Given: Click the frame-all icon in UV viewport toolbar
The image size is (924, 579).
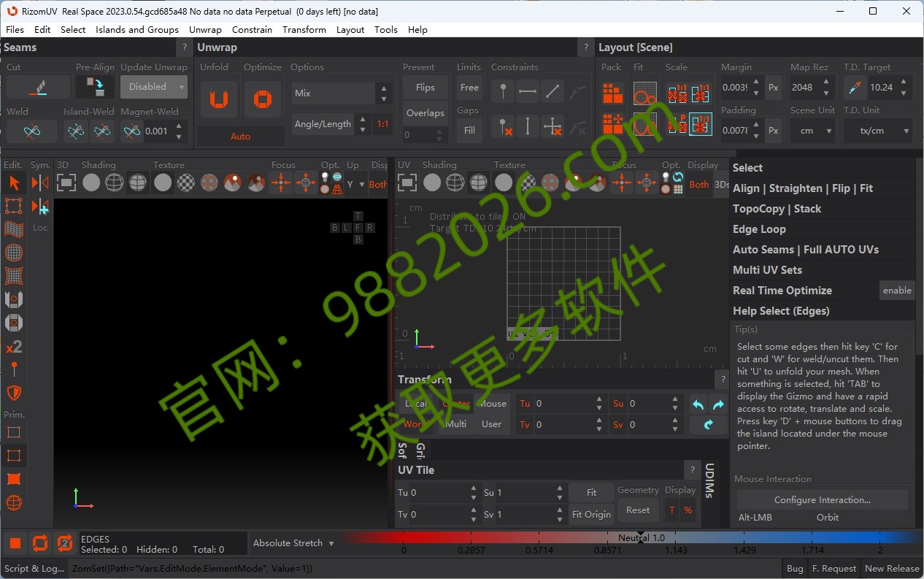Looking at the screenshot, I should [x=407, y=183].
